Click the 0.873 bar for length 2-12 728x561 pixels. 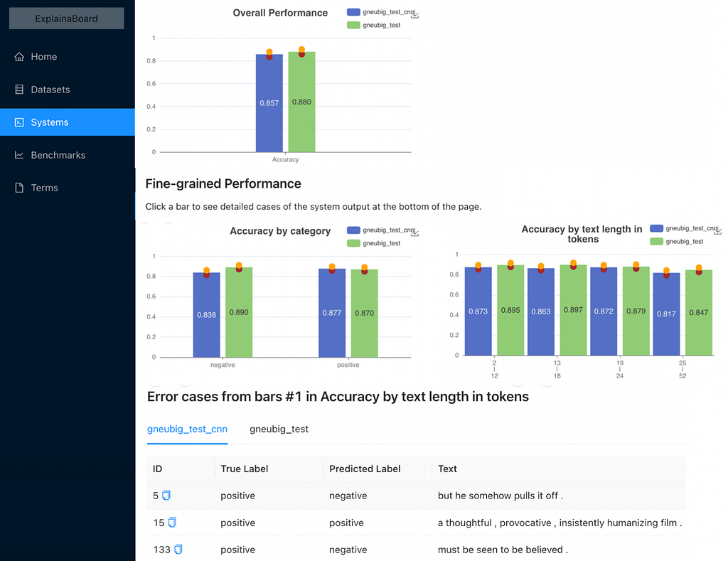tap(478, 311)
